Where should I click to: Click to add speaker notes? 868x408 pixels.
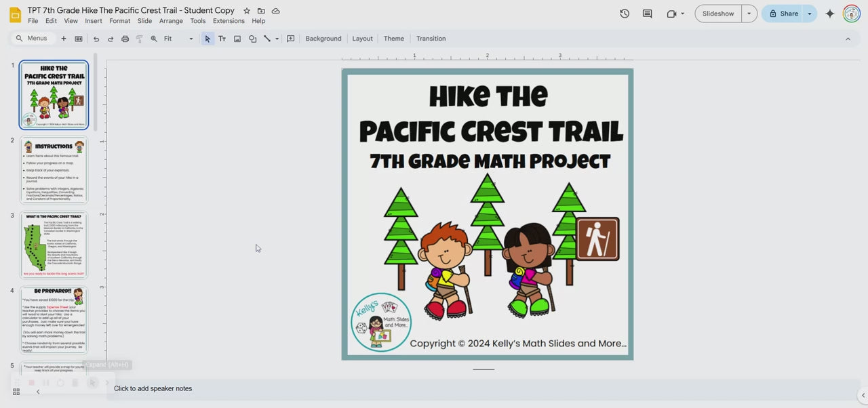tap(153, 388)
